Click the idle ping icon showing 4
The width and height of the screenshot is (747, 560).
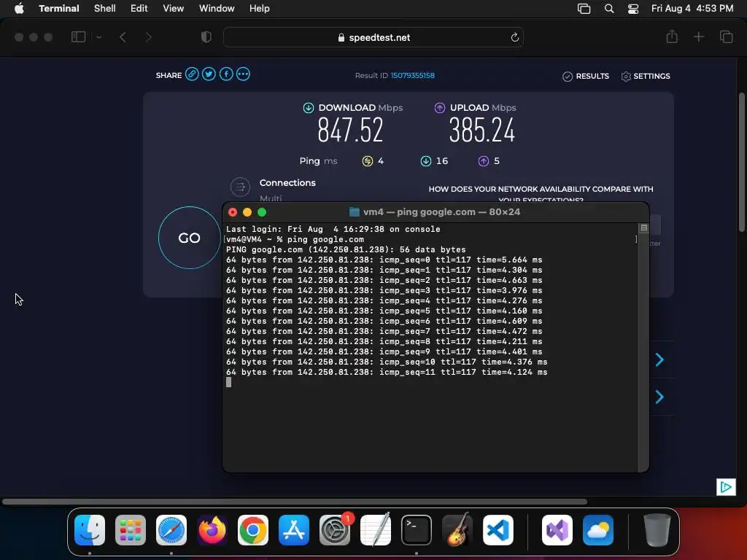click(x=368, y=161)
